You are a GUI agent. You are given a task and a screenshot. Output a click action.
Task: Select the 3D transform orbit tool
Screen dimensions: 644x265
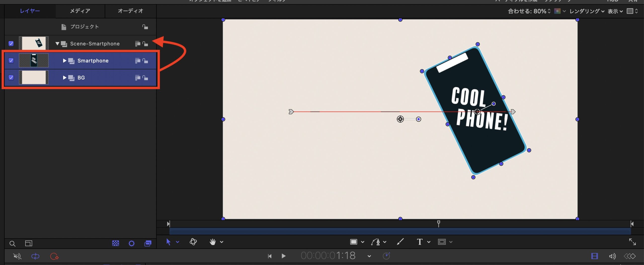coord(193,242)
